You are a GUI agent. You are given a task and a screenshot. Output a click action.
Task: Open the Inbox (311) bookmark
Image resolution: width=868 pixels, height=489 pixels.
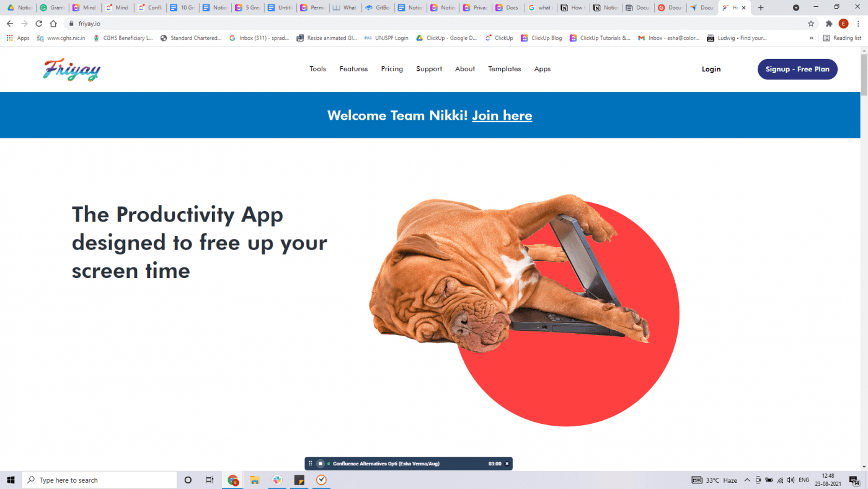pos(259,38)
